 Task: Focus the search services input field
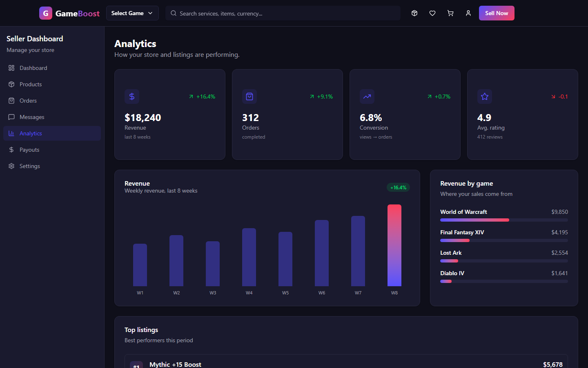283,13
